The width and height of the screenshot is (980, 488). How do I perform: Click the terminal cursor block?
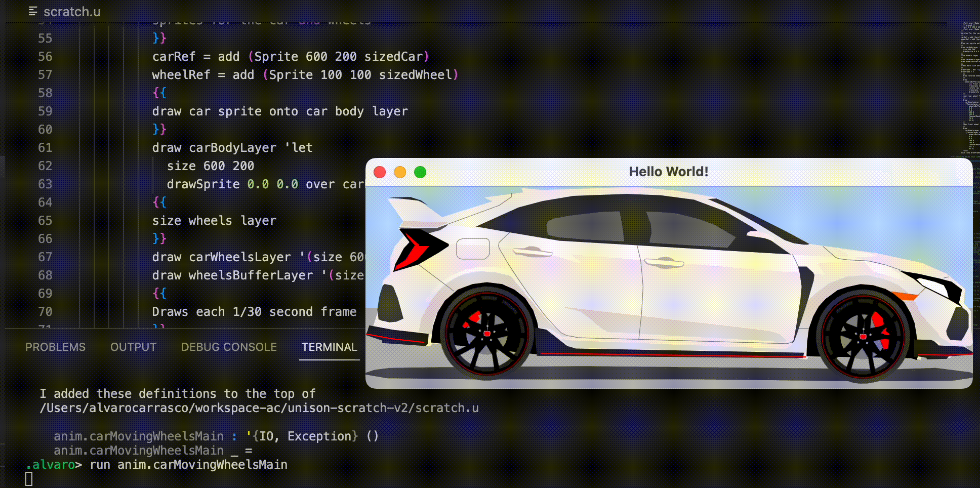(29, 479)
